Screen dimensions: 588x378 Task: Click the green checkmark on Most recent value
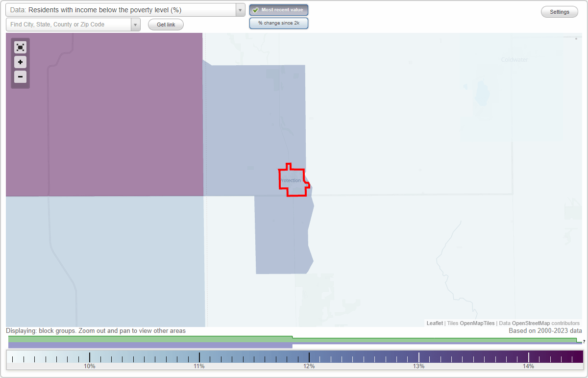[x=255, y=9]
